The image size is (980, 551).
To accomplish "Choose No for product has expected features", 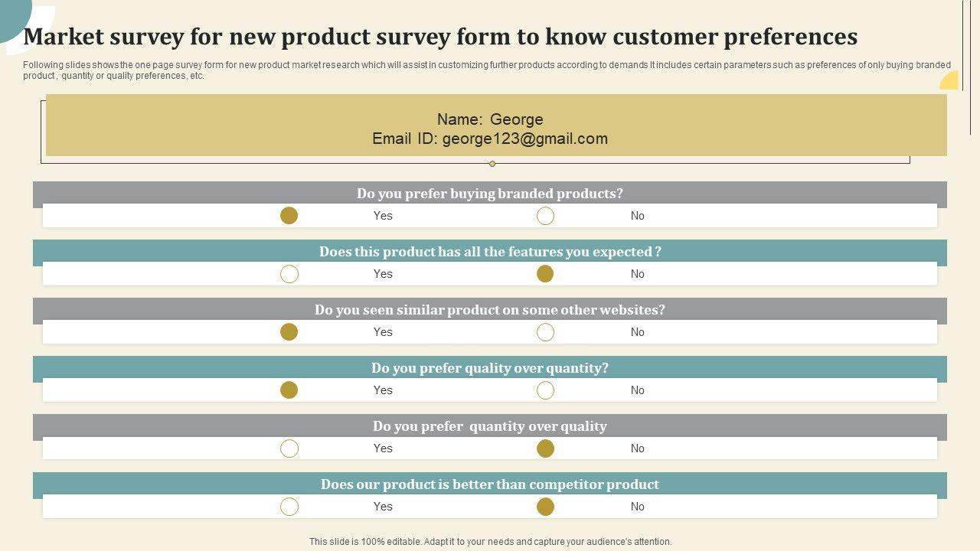I will click(x=545, y=274).
